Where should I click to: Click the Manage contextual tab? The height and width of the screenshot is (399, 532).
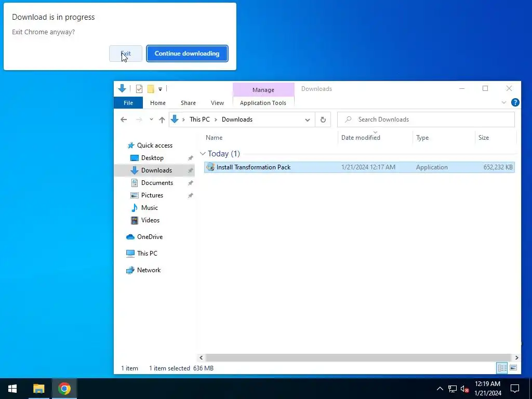pyautogui.click(x=263, y=90)
